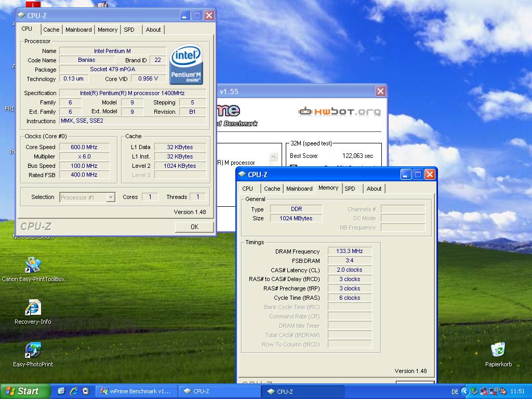The image size is (532, 399).
Task: Launch Windows Media Player from quick launch
Action: pyautogui.click(x=86, y=391)
